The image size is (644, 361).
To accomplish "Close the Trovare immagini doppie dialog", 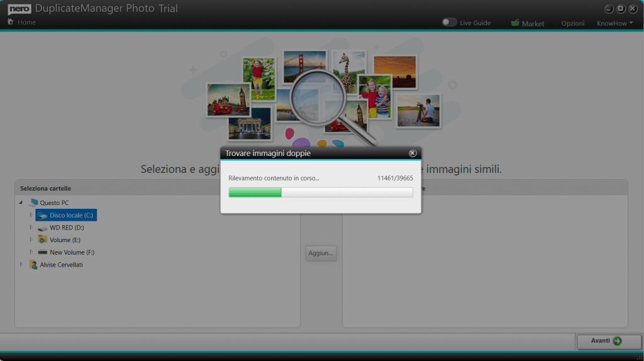I will click(x=413, y=153).
